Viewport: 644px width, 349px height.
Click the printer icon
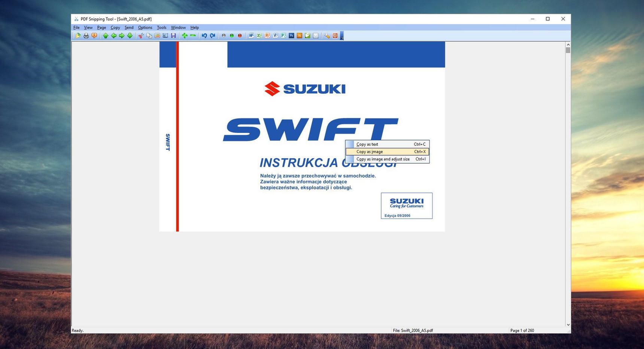tap(86, 36)
